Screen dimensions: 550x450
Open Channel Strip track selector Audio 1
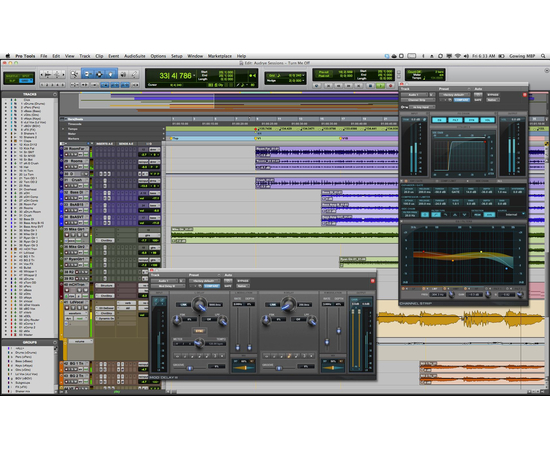pyautogui.click(x=414, y=94)
